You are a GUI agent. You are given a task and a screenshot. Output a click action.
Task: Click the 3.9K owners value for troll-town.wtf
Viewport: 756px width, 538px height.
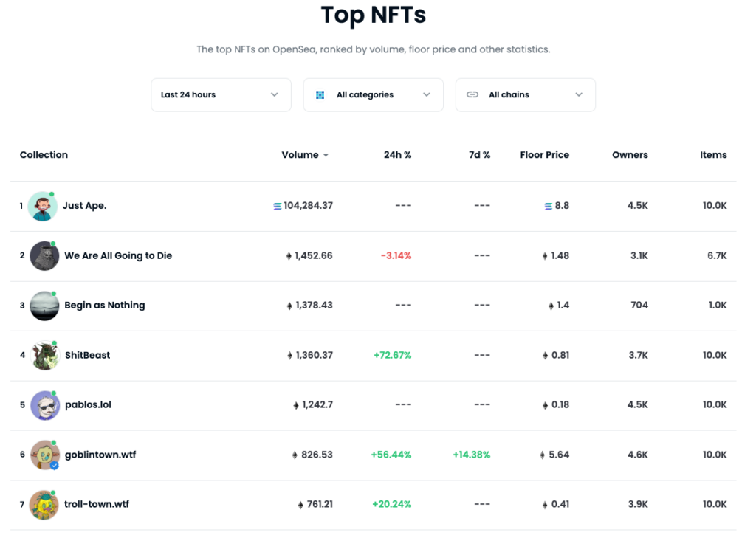[638, 504]
